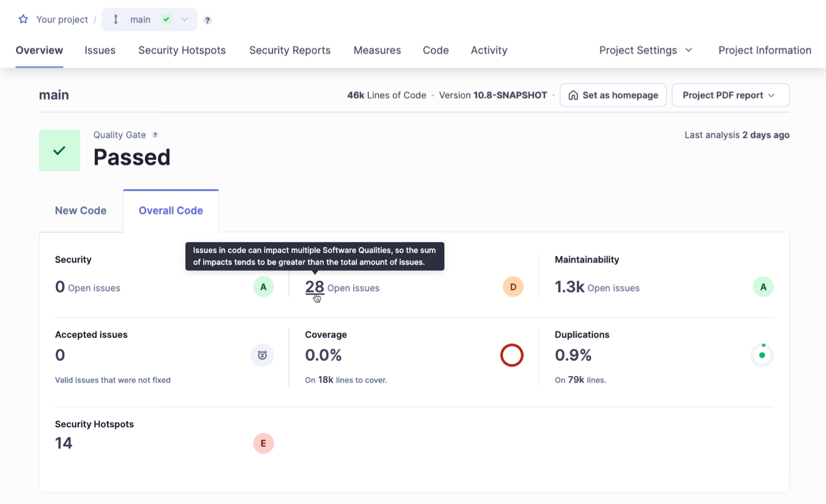Switch to the Issues tab
This screenshot has height=504, width=826.
[x=100, y=50]
